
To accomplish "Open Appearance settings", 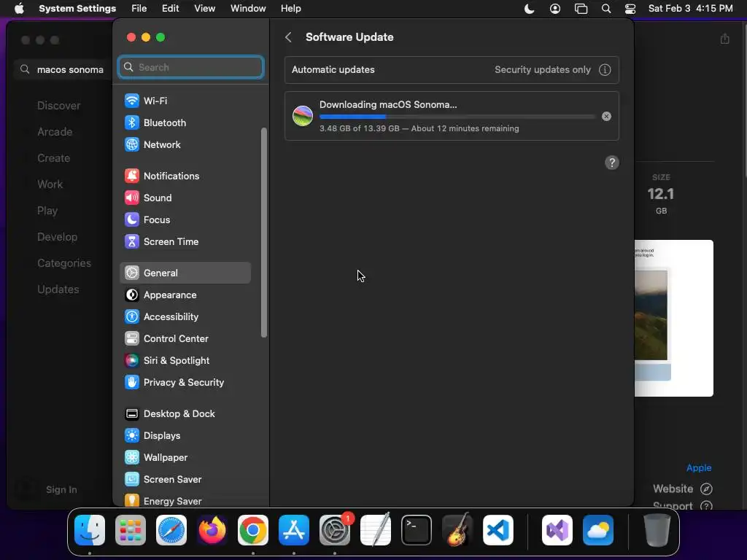I will pos(185,295).
